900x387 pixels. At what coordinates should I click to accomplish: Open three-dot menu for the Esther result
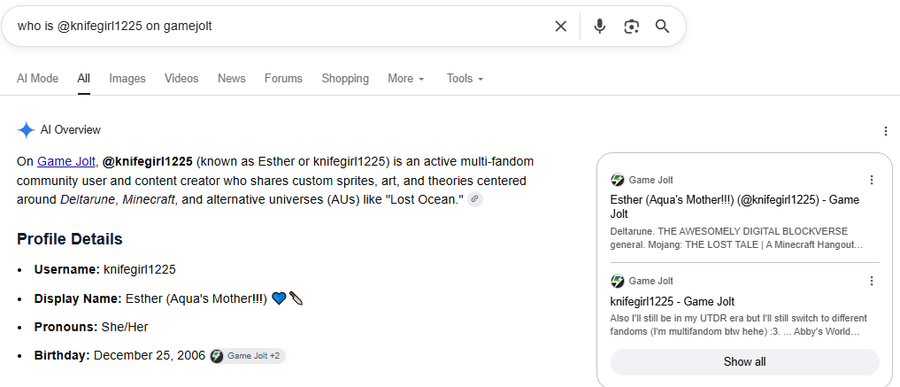[872, 180]
